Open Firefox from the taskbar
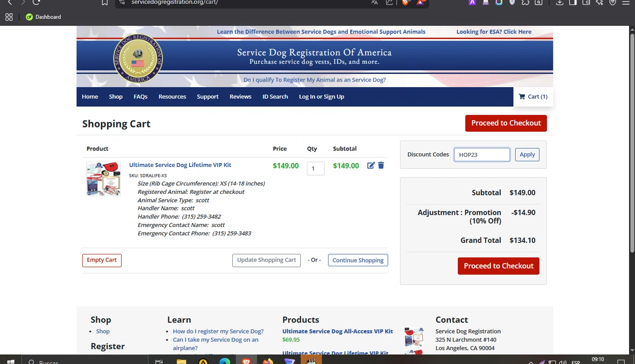The height and width of the screenshot is (364, 635). (268, 361)
